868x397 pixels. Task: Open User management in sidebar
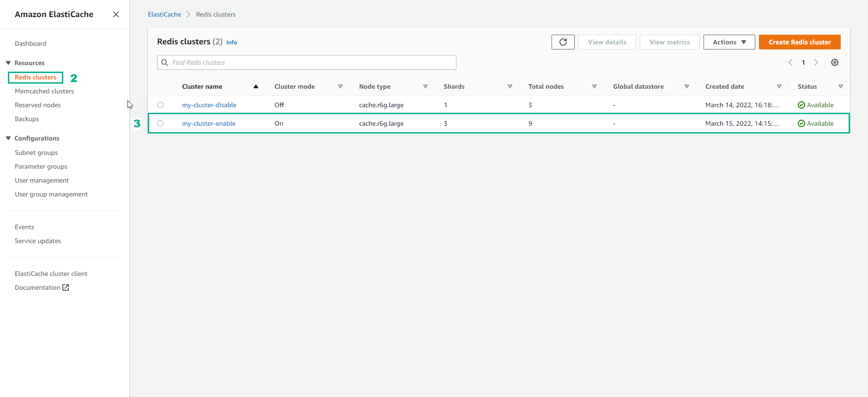click(42, 180)
